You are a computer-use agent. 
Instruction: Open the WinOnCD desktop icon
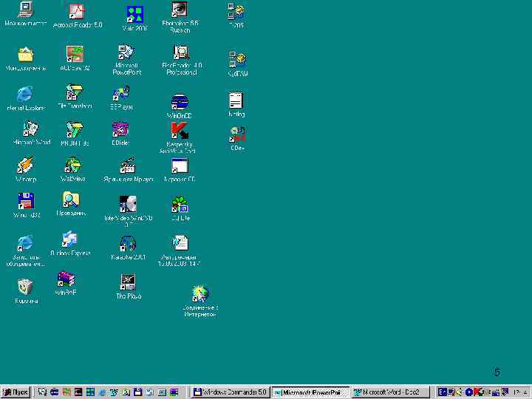point(180,102)
